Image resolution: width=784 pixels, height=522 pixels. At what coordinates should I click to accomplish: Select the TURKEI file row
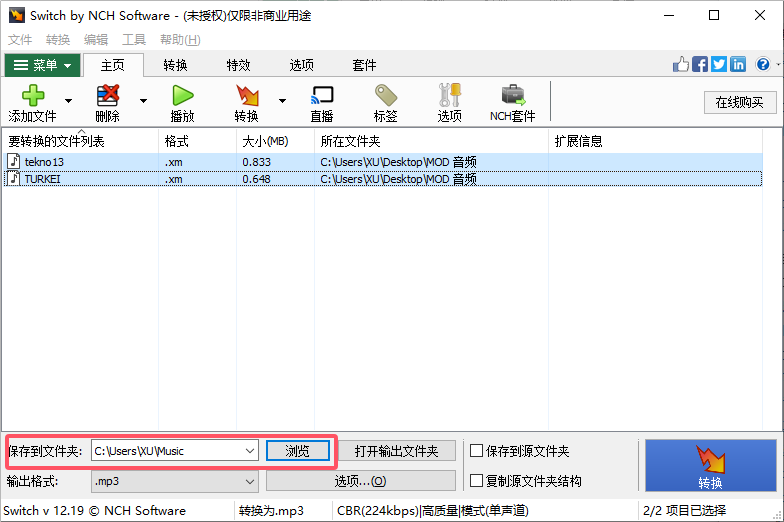(383, 178)
